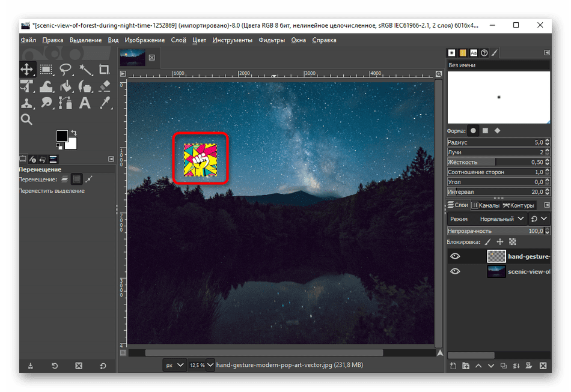
Task: Set move mode to selection
Action: pyautogui.click(x=76, y=179)
